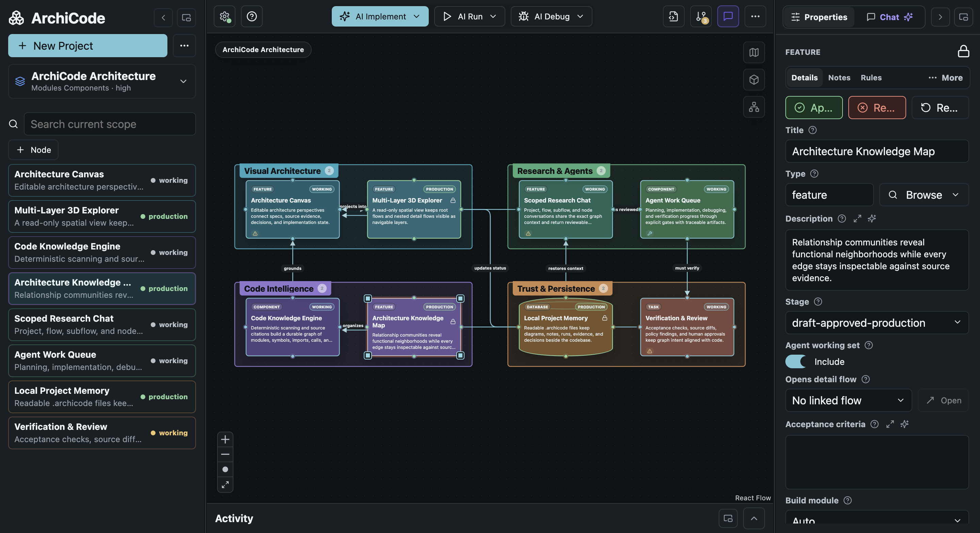
Task: Open the more options button beside New Project
Action: [x=184, y=46]
